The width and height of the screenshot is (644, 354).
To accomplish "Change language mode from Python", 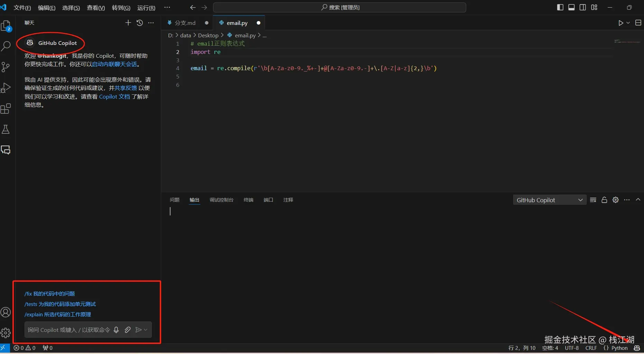I will click(x=619, y=348).
